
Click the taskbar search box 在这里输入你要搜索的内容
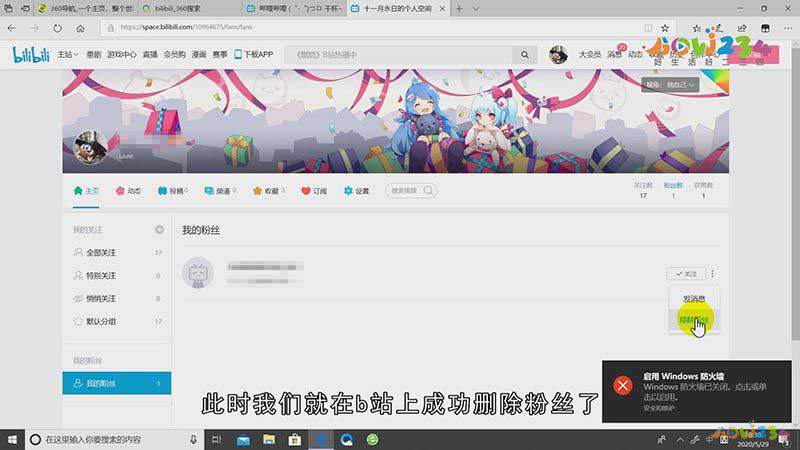click(x=114, y=439)
